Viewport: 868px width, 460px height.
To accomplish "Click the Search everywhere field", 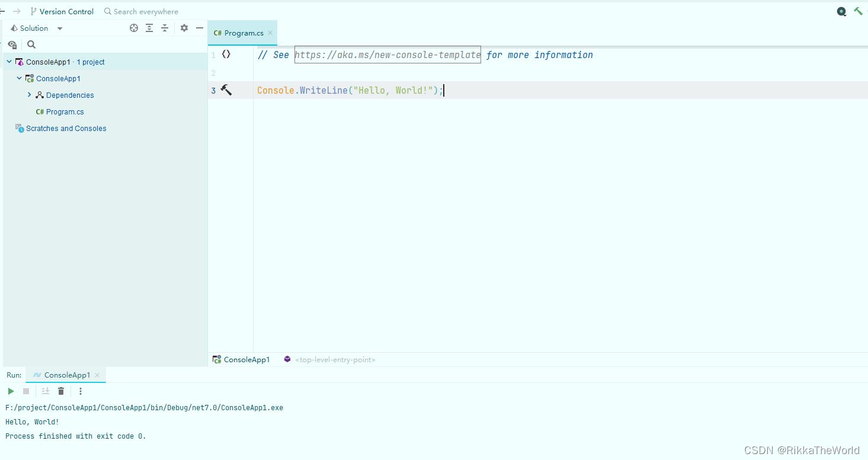I will pos(141,11).
